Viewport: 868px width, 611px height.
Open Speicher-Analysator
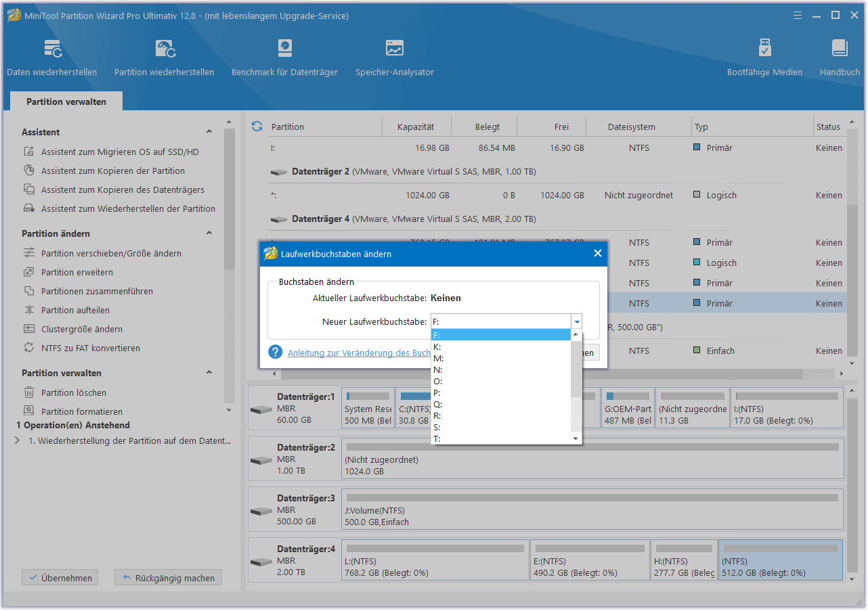point(395,58)
